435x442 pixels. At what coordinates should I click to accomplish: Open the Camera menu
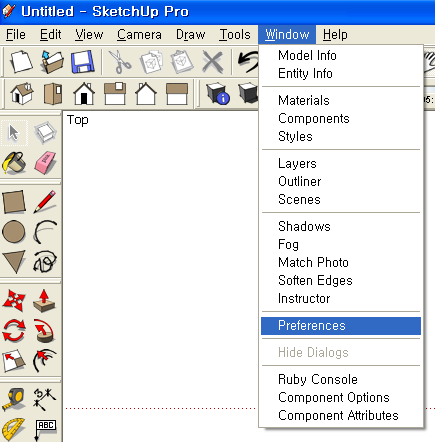[x=139, y=34]
